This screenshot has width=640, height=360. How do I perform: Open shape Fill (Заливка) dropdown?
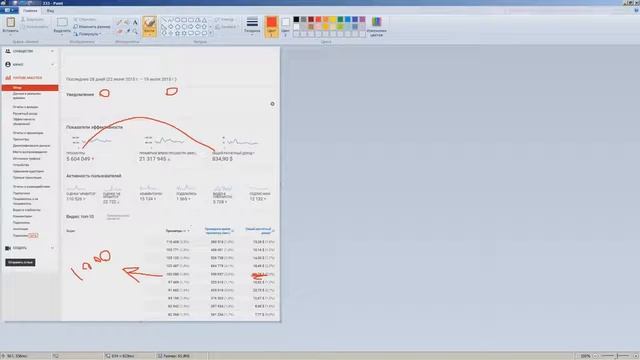point(226,27)
